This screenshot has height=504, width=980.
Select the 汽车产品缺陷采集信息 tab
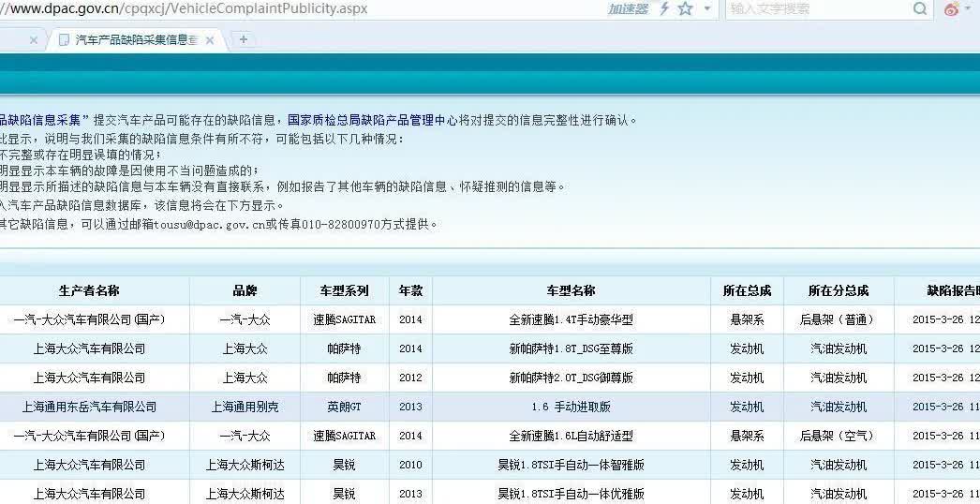[x=134, y=40]
